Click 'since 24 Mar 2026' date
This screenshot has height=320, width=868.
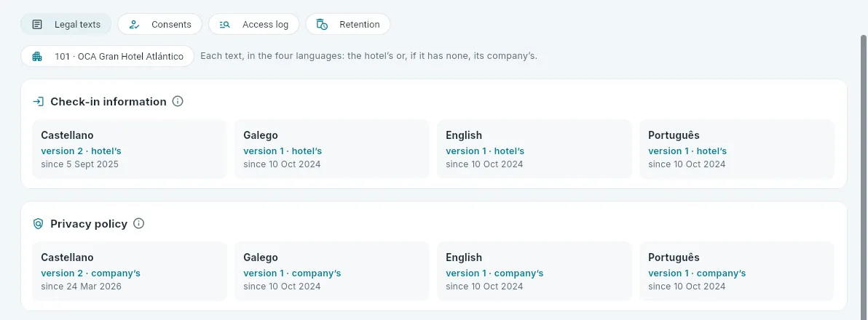[82, 287]
